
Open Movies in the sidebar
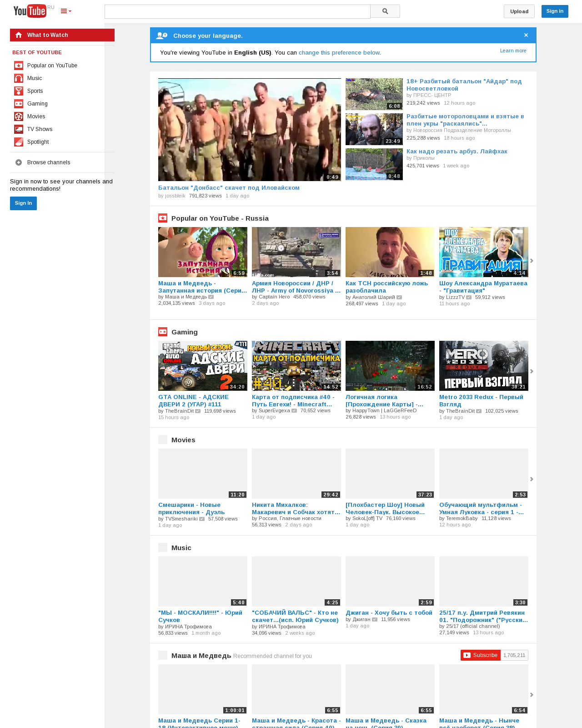[36, 116]
